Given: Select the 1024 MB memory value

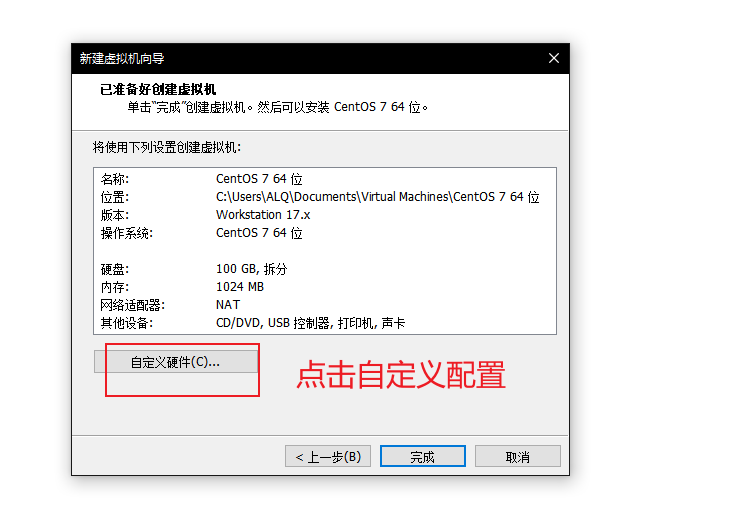Looking at the screenshot, I should [240, 287].
